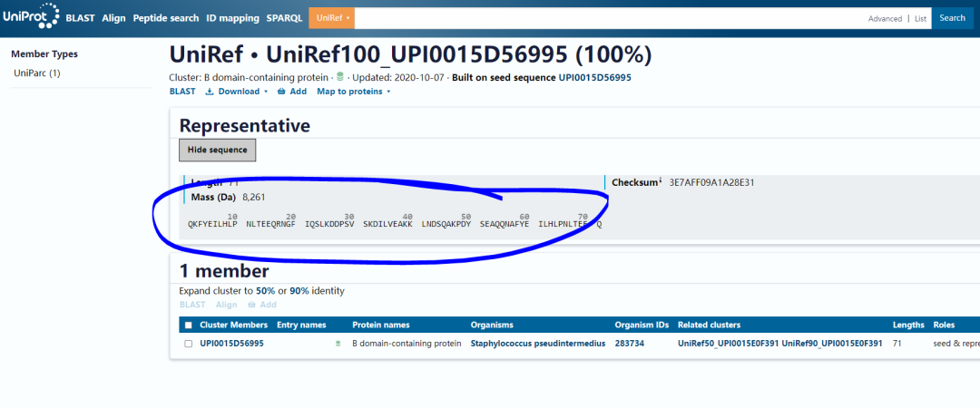Click the Hide sequence button
This screenshot has width=980, height=408.
point(217,150)
